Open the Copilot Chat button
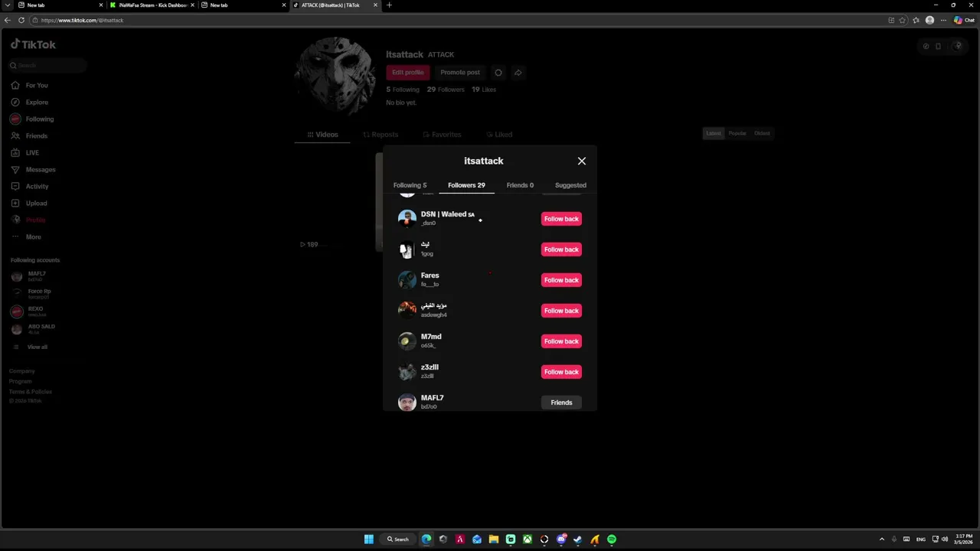Image resolution: width=980 pixels, height=551 pixels. click(964, 21)
